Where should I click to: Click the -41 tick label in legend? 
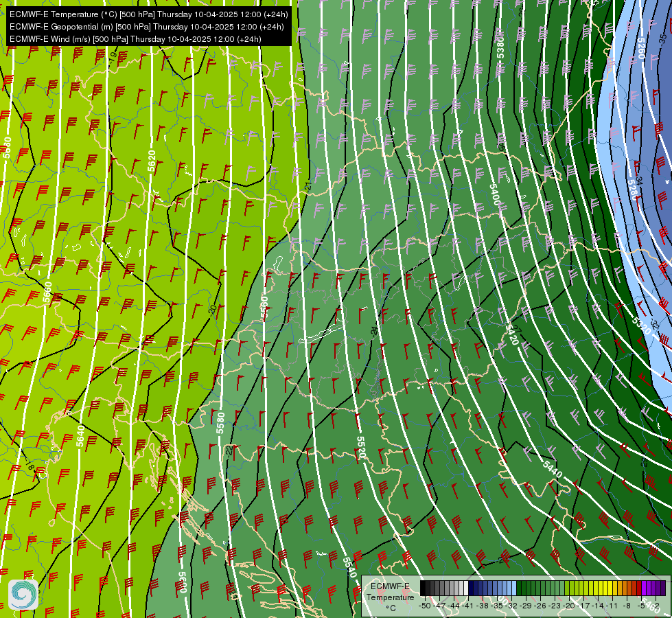pos(467,606)
